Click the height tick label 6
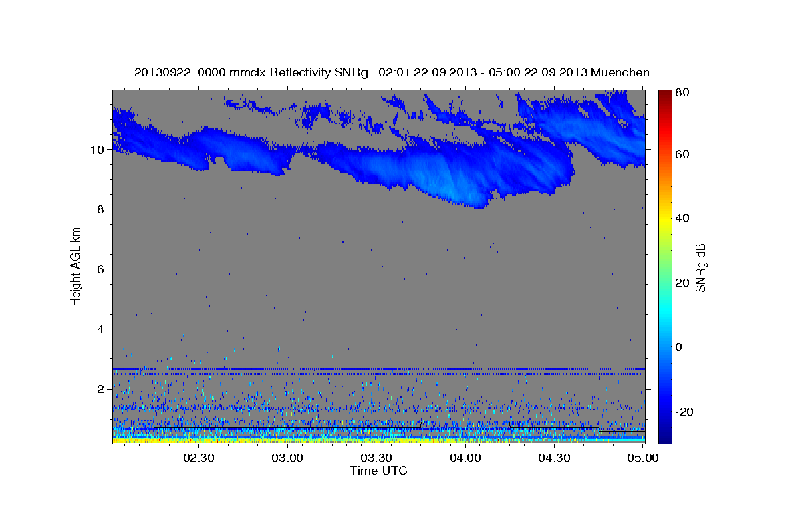Image resolution: width=798 pixels, height=532 pixels. point(101,269)
